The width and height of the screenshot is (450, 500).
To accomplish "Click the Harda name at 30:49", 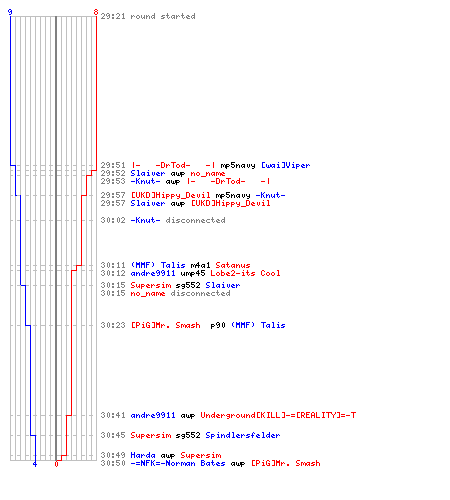I will pos(143,455).
